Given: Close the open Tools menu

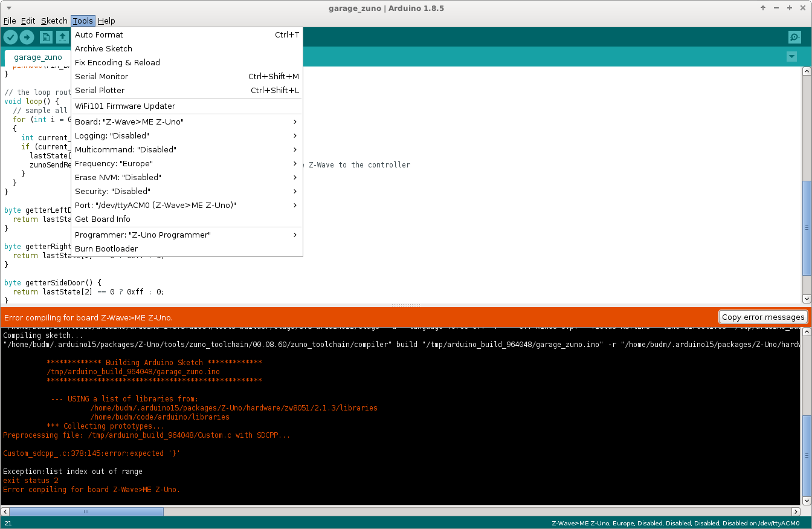Looking at the screenshot, I should click(83, 21).
